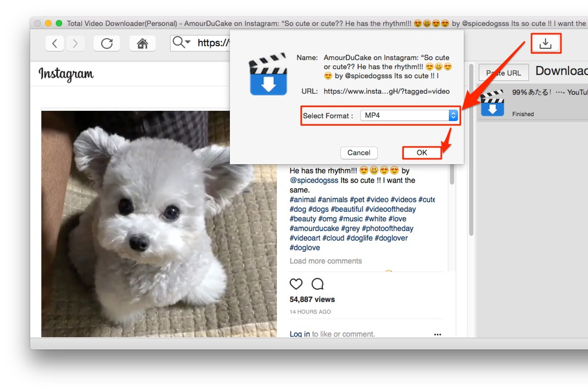Click the Instagram logo

[66, 74]
